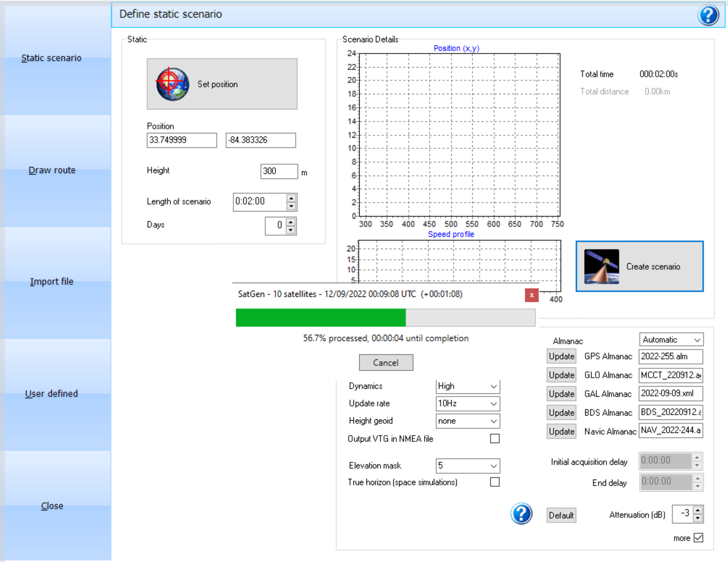Click the Set position globe button
The height and width of the screenshot is (562, 728).
pos(222,84)
